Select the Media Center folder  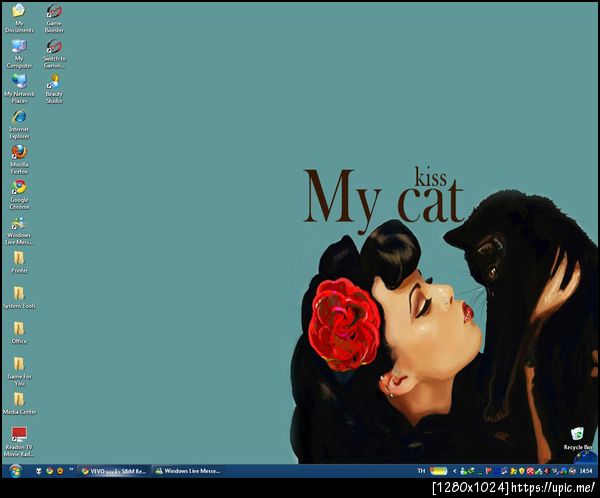pyautogui.click(x=19, y=404)
